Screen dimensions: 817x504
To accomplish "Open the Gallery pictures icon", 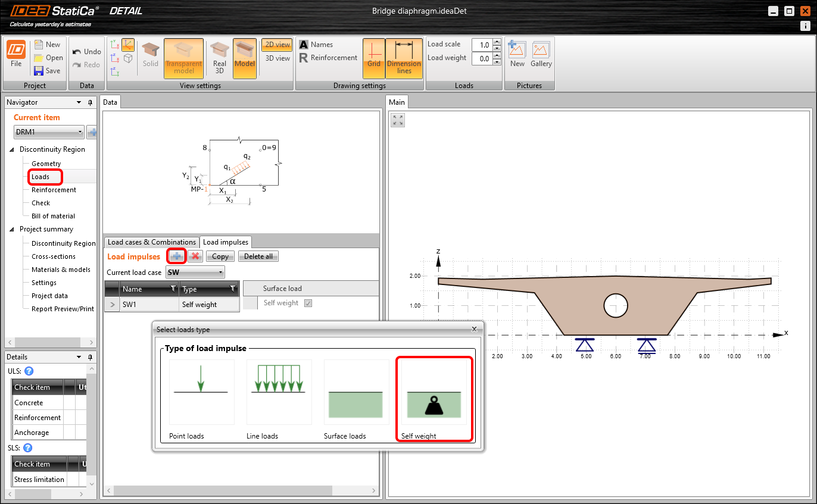I will [541, 55].
